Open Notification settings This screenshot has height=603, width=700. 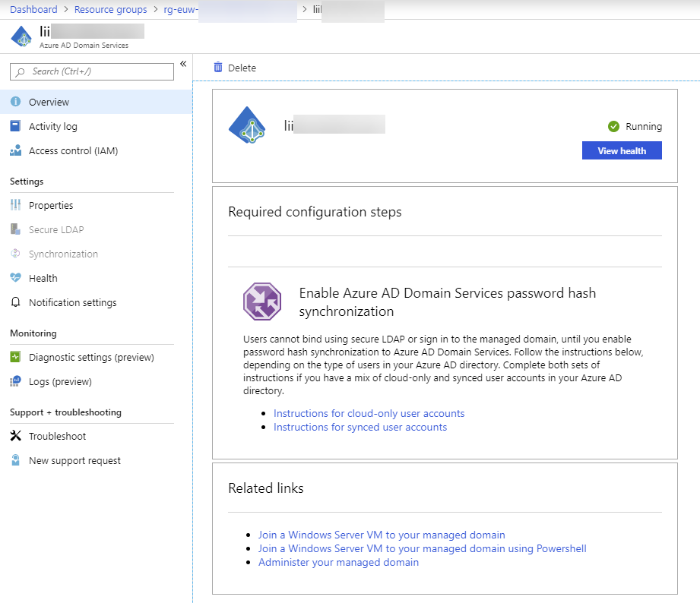pos(96,302)
